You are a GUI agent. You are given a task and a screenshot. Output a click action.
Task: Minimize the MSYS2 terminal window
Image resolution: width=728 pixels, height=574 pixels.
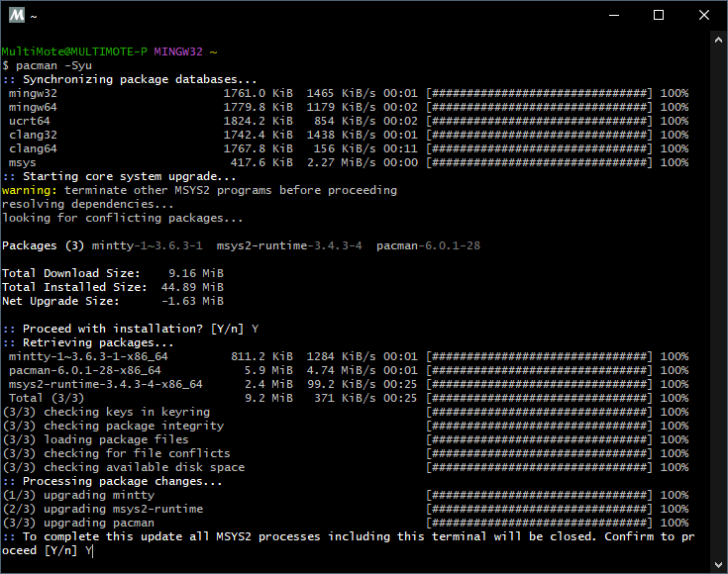613,15
